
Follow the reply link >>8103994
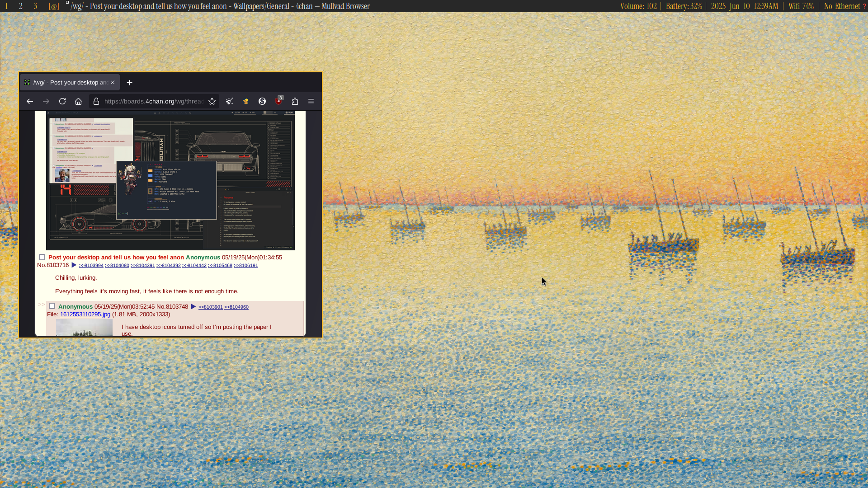coord(91,266)
